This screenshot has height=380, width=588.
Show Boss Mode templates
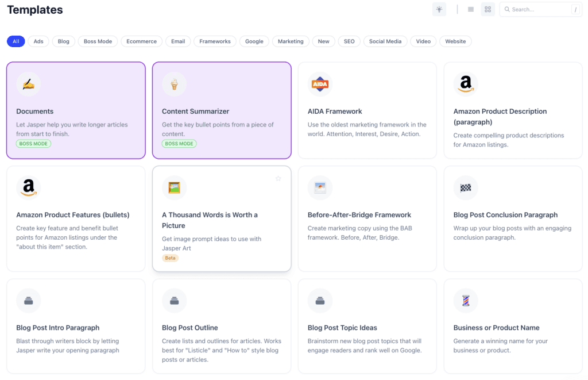[x=98, y=41]
